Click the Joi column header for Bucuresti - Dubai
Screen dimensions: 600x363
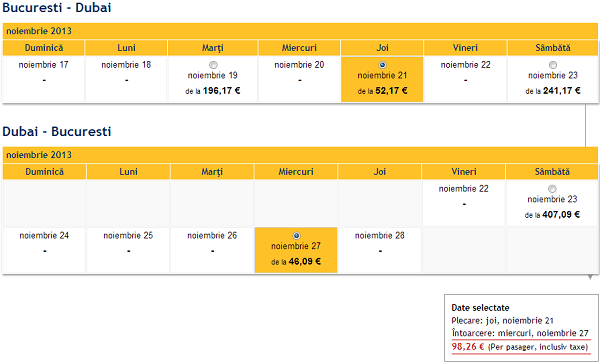point(382,48)
